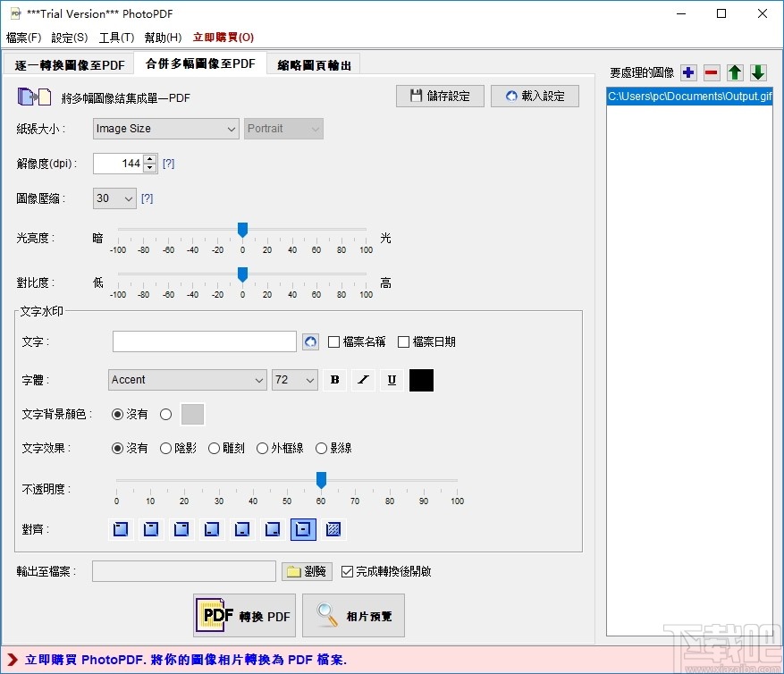Viewport: 784px width, 674px height.
Task: Click the rotate watermark text icon
Action: click(310, 341)
